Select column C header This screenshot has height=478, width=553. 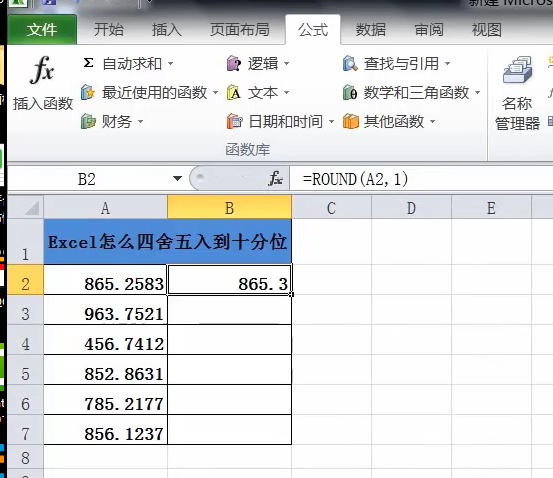[x=331, y=208]
